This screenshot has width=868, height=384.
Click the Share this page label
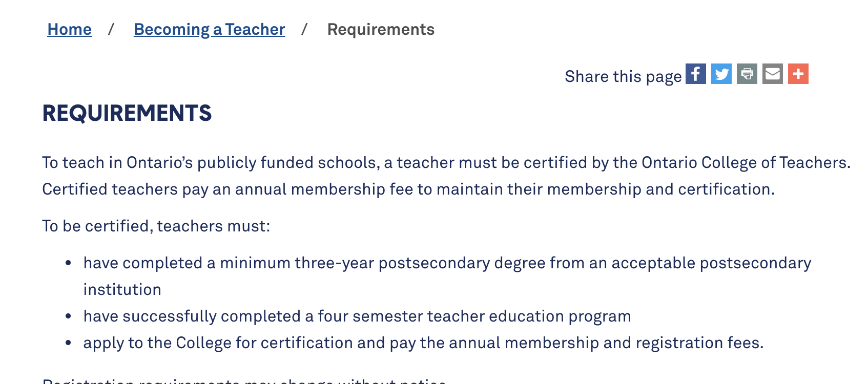tap(623, 76)
